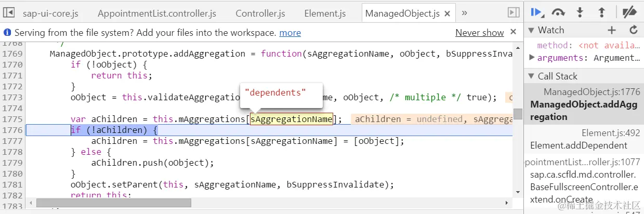This screenshot has width=644, height=214.
Task: Click 'aChildren.push(oObject);' code line
Action: 152,163
